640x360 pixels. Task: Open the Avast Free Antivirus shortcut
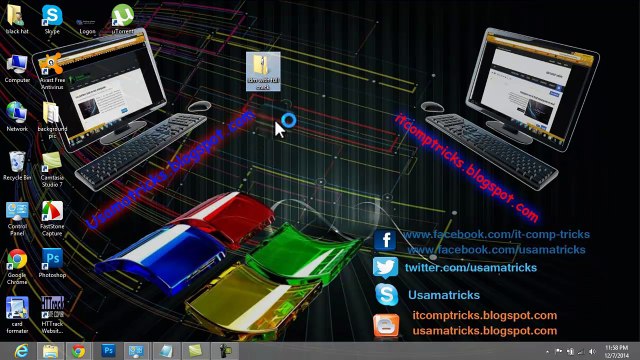52,71
